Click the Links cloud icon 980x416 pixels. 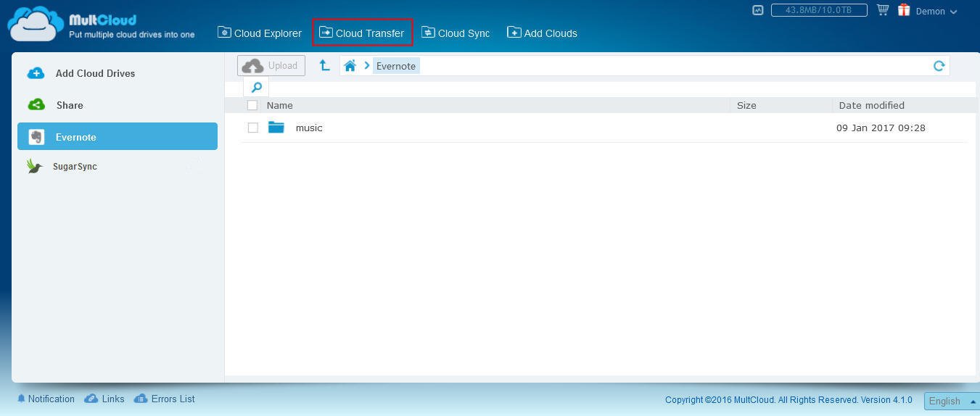(x=91, y=399)
